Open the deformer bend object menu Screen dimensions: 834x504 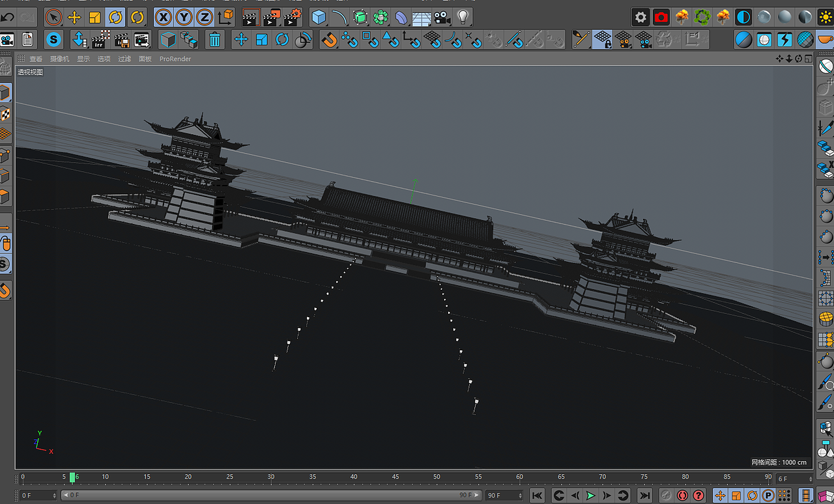[402, 17]
